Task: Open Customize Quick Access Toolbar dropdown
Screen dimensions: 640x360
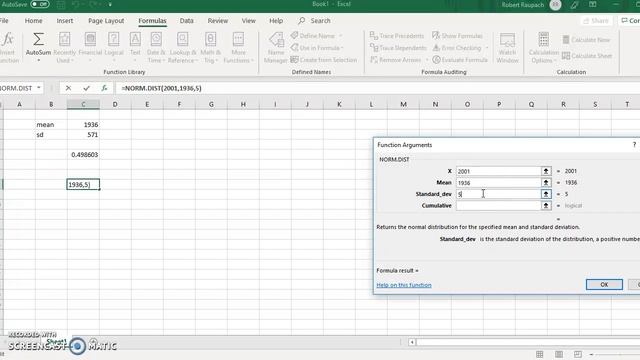Action: click(110, 4)
